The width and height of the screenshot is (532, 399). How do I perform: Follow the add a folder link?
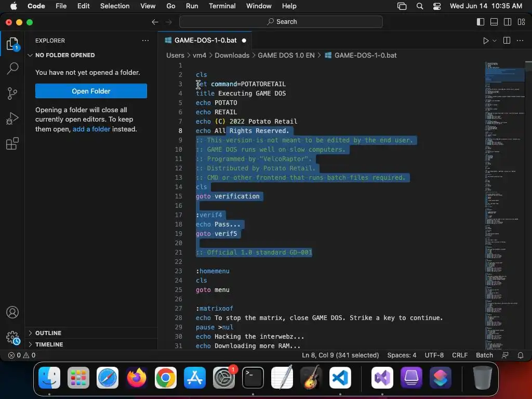[x=91, y=129]
